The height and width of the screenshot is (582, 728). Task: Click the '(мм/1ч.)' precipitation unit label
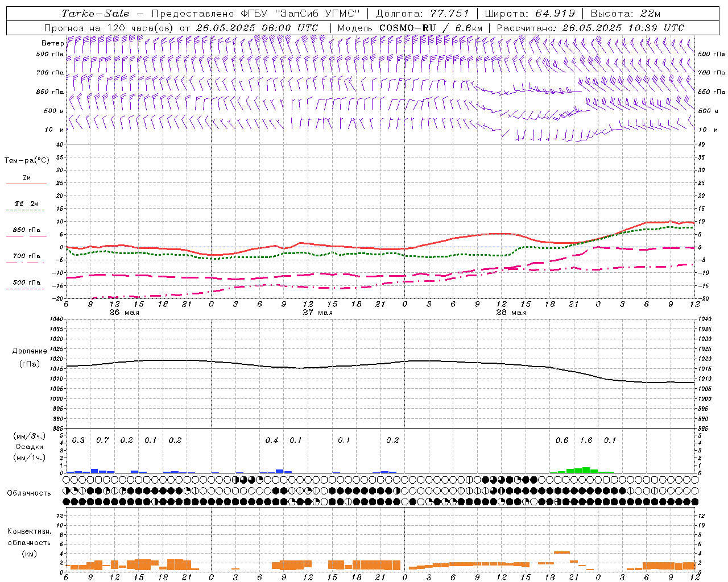[x=28, y=458]
